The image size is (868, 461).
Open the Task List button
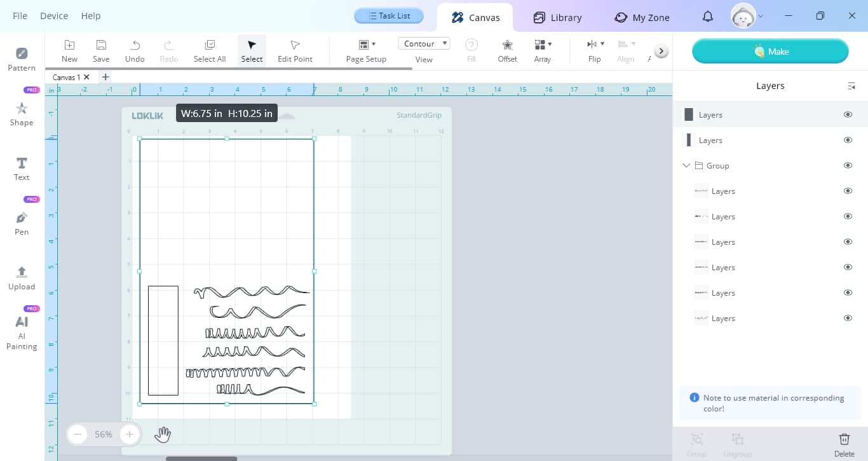389,16
